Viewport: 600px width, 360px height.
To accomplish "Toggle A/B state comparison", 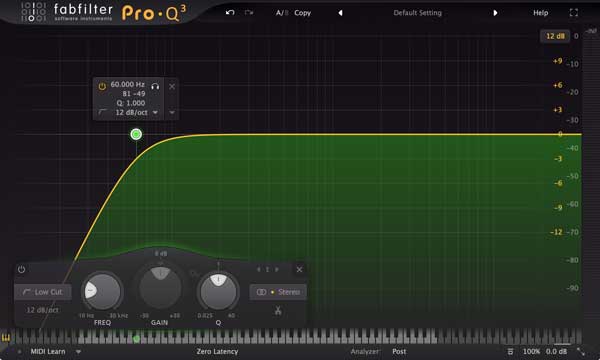I will 282,13.
